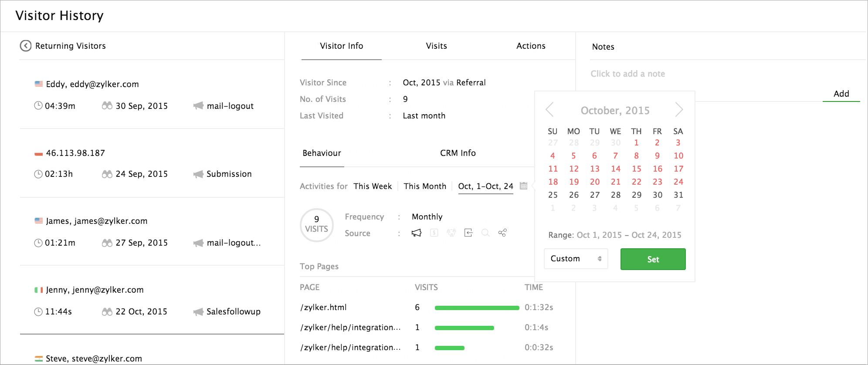The image size is (868, 365).
Task: Click Add to save the note
Action: [841, 94]
